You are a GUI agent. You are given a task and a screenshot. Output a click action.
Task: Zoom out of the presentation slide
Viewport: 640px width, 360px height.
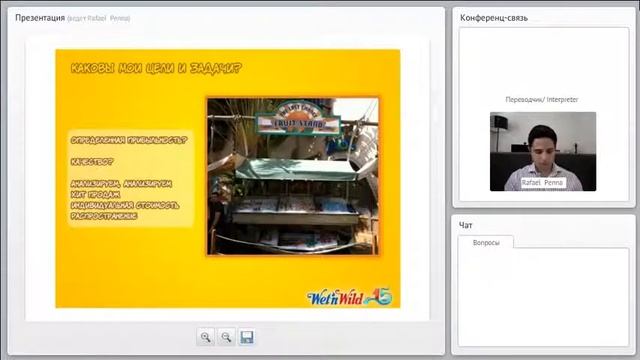(x=226, y=337)
